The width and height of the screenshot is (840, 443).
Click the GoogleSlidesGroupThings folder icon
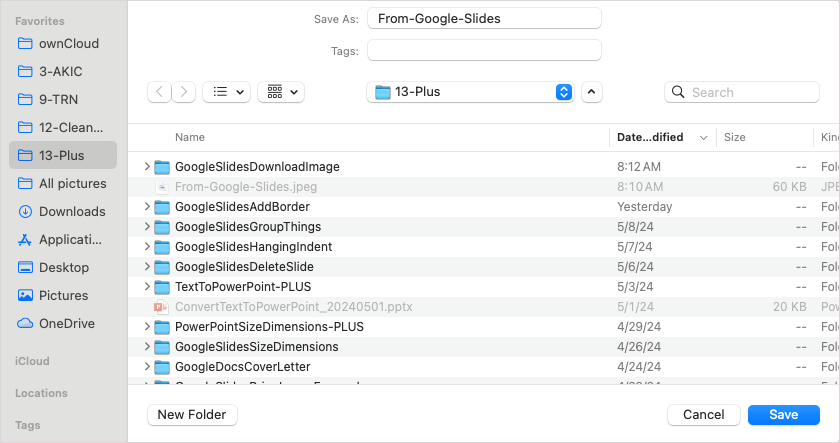pyautogui.click(x=162, y=227)
